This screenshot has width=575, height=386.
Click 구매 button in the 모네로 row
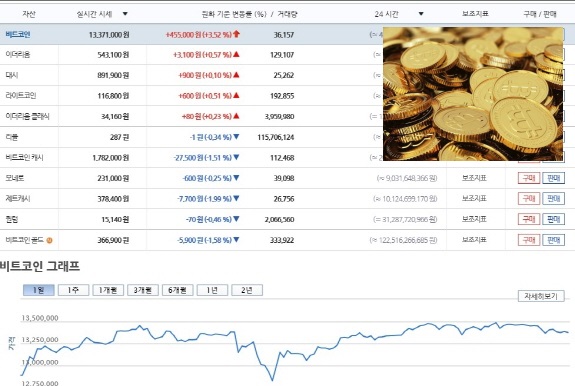coord(529,178)
